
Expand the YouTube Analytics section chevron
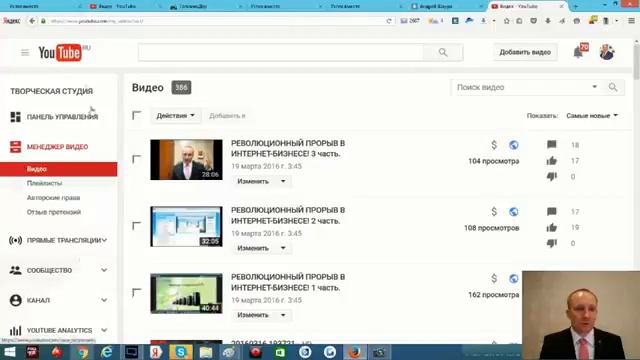[x=104, y=330]
